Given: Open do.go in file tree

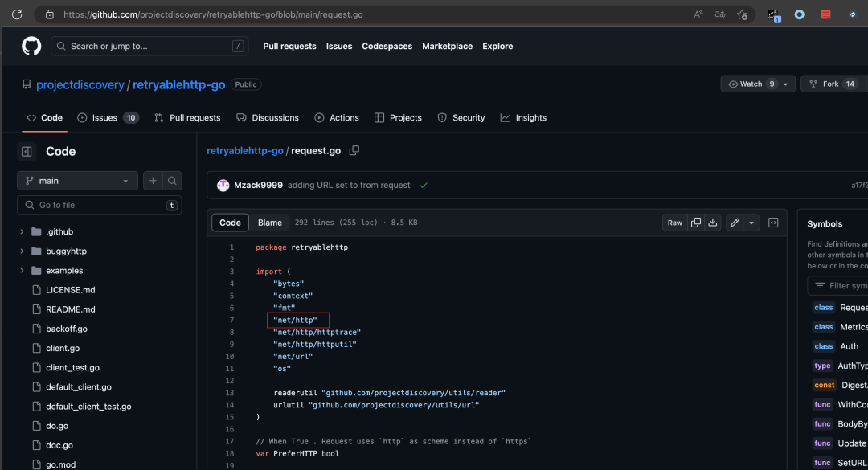Looking at the screenshot, I should pos(57,426).
